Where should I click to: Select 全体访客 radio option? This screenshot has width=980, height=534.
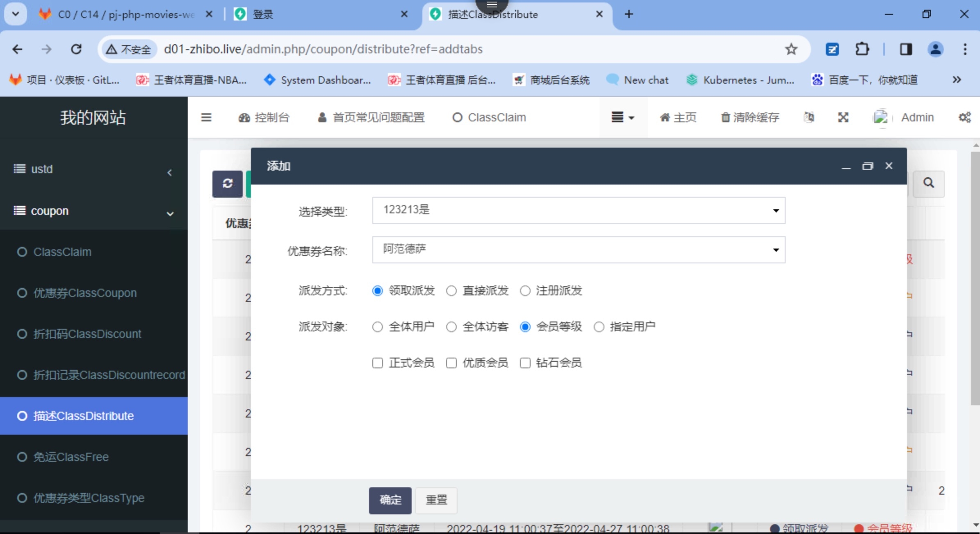point(451,327)
